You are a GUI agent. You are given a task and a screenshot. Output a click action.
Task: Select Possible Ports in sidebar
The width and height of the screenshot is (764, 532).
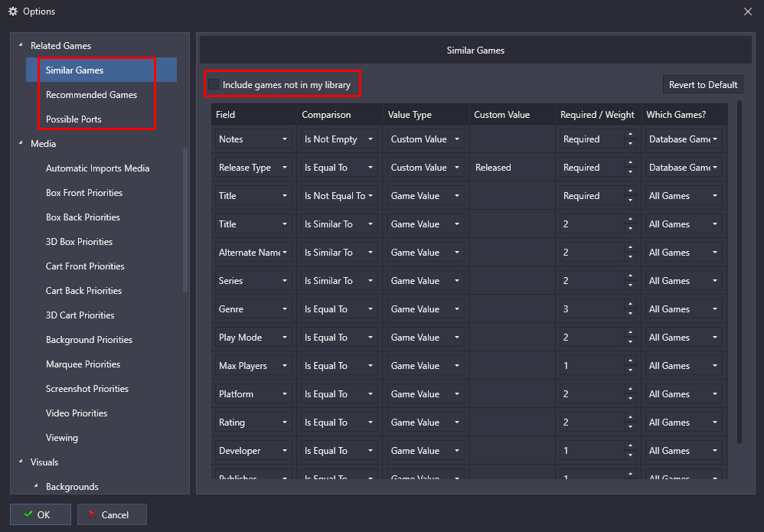point(73,119)
